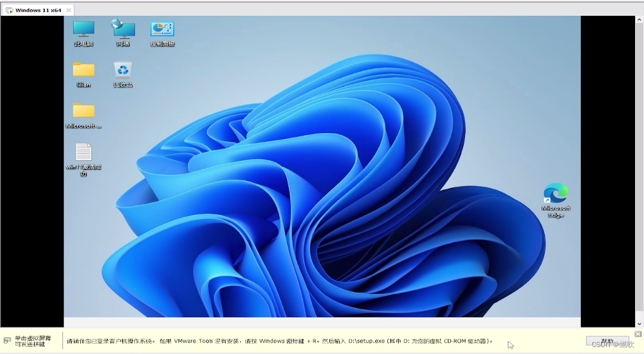Open the 回收站 recycle bin icon

(123, 74)
